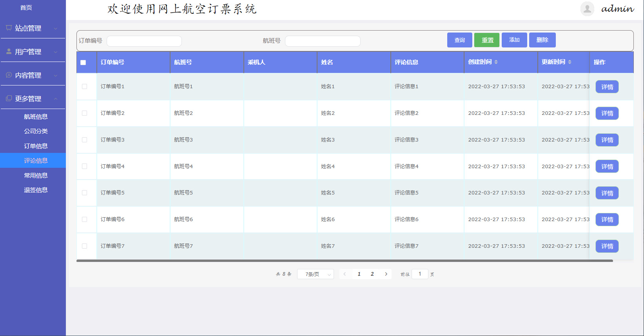The image size is (644, 336).
Task: Click the 内容管理 chat bubble icon
Action: (x=9, y=75)
